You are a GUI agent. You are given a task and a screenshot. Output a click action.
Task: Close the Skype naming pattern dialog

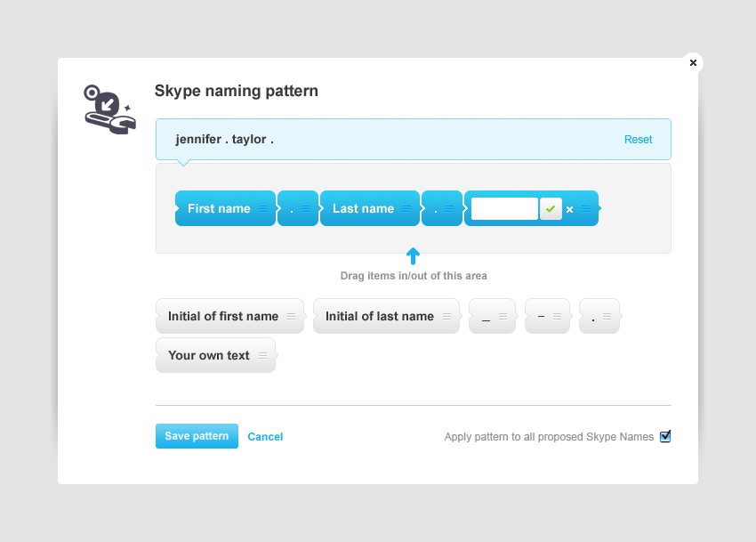(x=693, y=63)
